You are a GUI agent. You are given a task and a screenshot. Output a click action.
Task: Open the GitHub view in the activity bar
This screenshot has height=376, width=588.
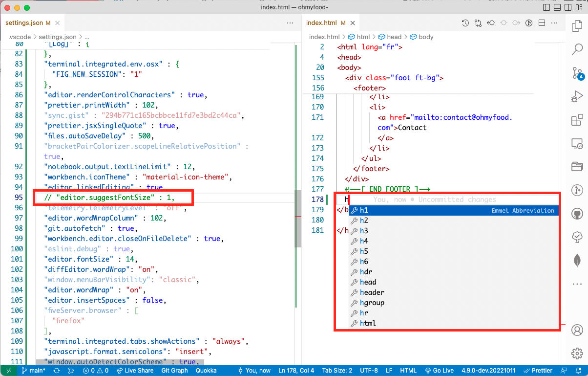[578, 214]
